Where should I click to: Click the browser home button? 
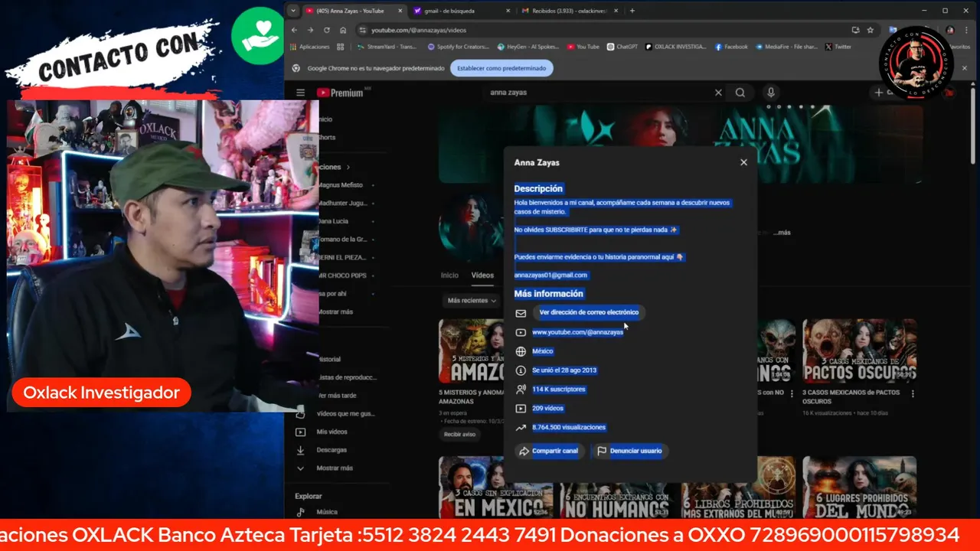click(343, 30)
